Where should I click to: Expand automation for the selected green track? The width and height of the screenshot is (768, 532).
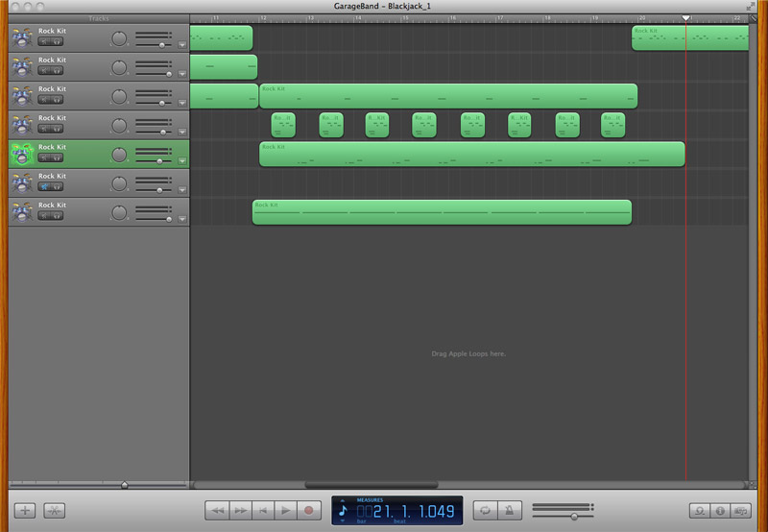tap(182, 160)
